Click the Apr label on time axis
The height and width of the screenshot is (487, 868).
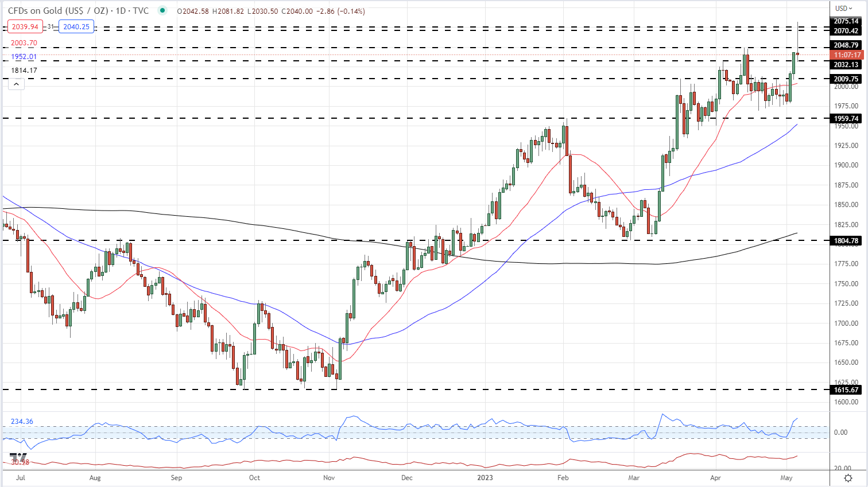[715, 477]
